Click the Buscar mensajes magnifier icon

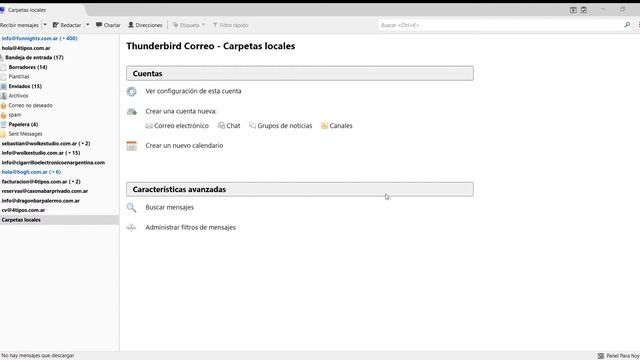[131, 207]
